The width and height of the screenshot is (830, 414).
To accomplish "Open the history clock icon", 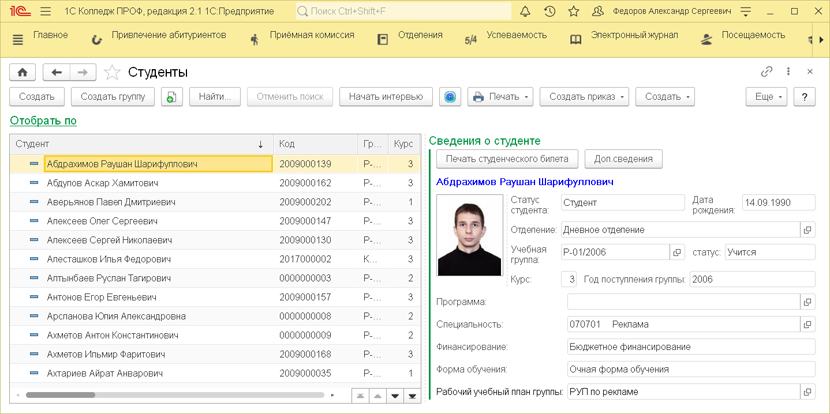I will [551, 12].
